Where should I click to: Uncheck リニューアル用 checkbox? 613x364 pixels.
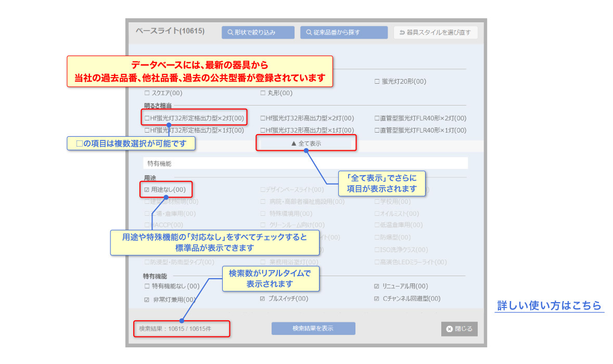click(377, 286)
